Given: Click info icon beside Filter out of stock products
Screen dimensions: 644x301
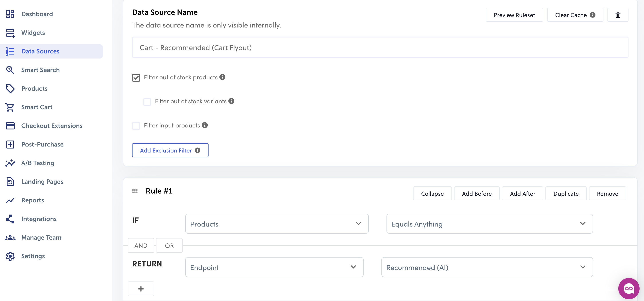Looking at the screenshot, I should (222, 77).
